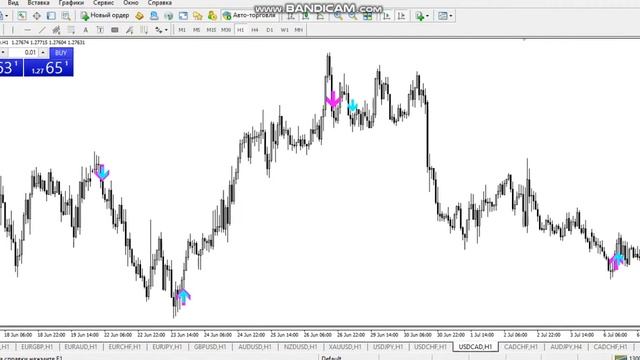Select equidistant channel tool

pyautogui.click(x=56, y=30)
